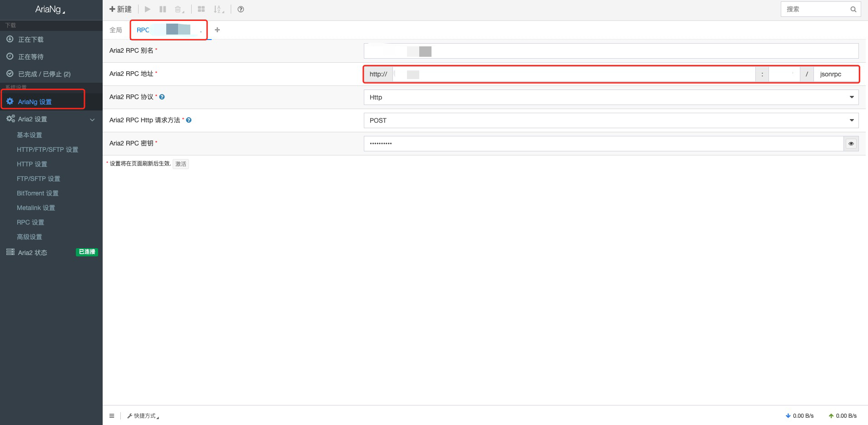The width and height of the screenshot is (868, 425).
Task: Switch to the 全局 tab
Action: 116,30
